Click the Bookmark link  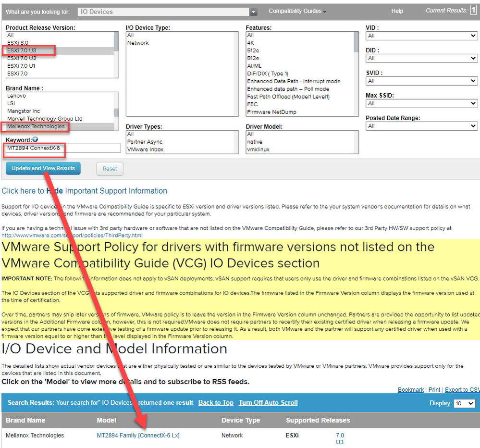point(410,389)
